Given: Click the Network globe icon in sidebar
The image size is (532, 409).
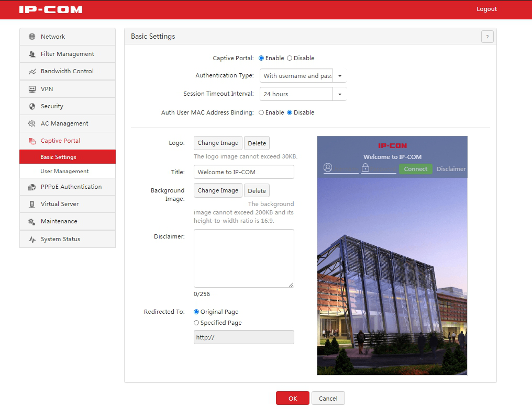Looking at the screenshot, I should click(x=32, y=37).
